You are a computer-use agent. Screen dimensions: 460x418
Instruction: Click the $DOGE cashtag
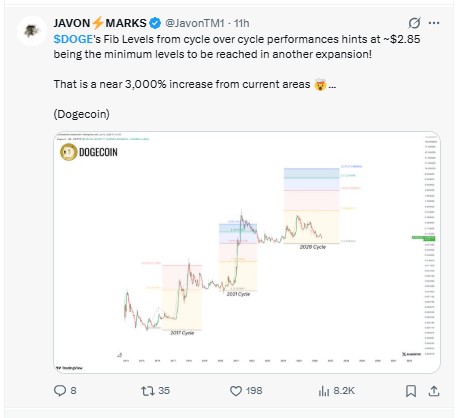pos(73,39)
